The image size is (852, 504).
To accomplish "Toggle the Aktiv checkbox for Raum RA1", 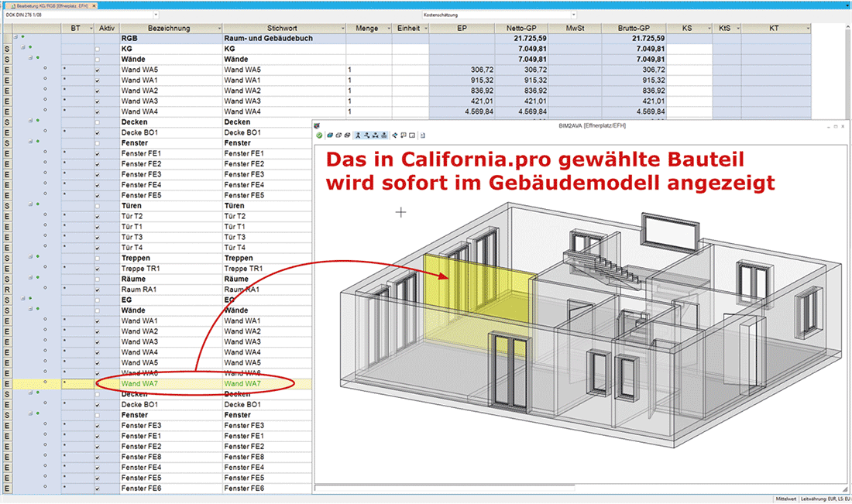I will [x=98, y=290].
